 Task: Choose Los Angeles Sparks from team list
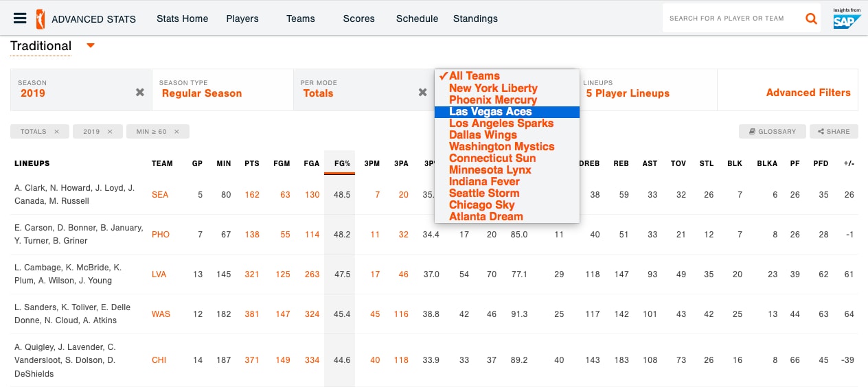coord(507,123)
